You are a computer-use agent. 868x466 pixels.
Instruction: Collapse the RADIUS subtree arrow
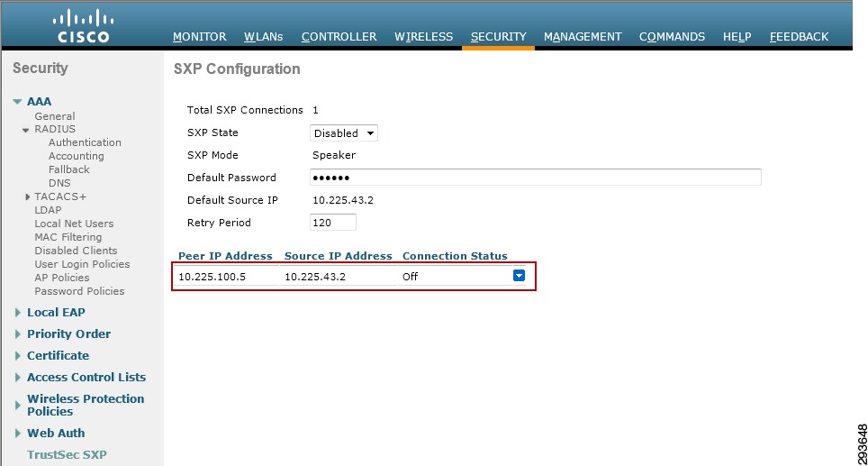25,130
